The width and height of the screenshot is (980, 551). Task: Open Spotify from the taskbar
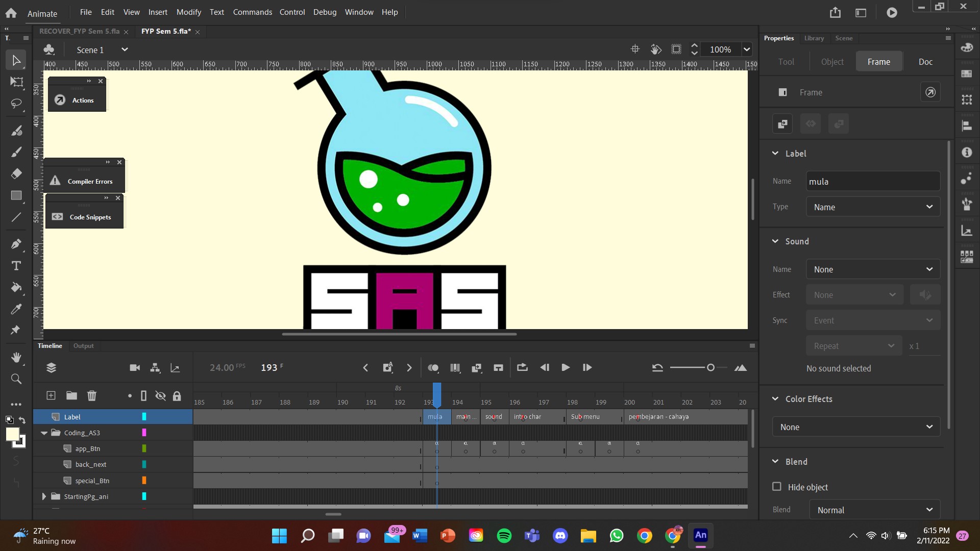click(504, 536)
